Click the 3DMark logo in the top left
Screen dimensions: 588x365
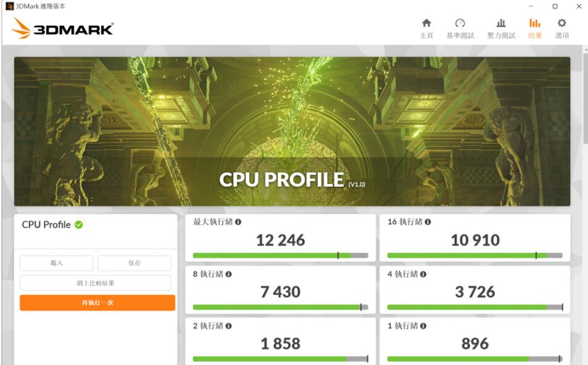point(62,28)
